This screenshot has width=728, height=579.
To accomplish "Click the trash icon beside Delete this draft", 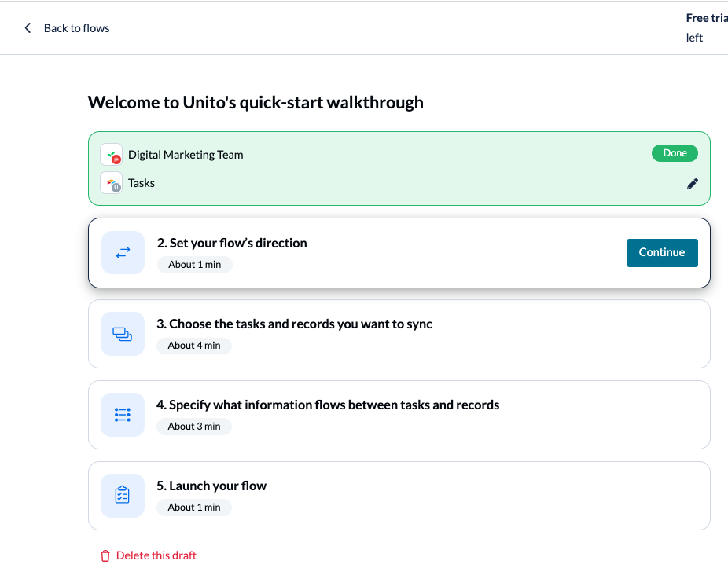I will point(105,555).
